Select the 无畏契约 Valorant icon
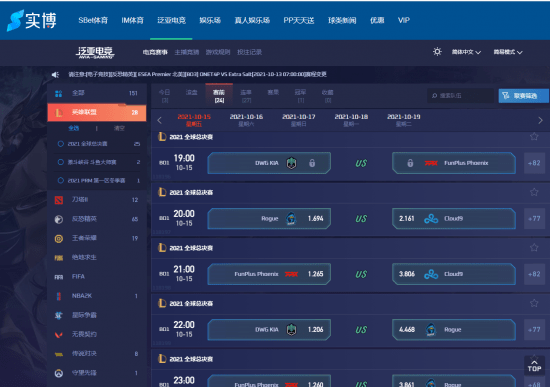Screen dimensions: 550x387 pyautogui.click(x=59, y=335)
